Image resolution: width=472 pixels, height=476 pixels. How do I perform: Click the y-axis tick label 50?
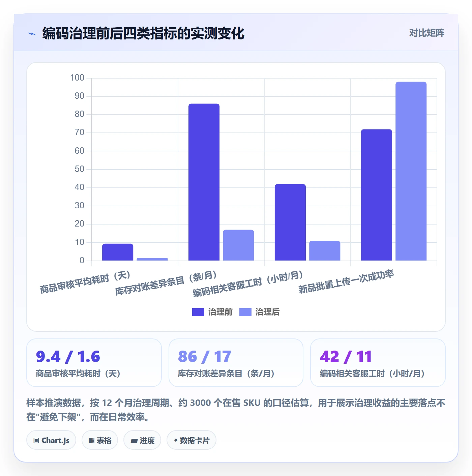(x=80, y=169)
